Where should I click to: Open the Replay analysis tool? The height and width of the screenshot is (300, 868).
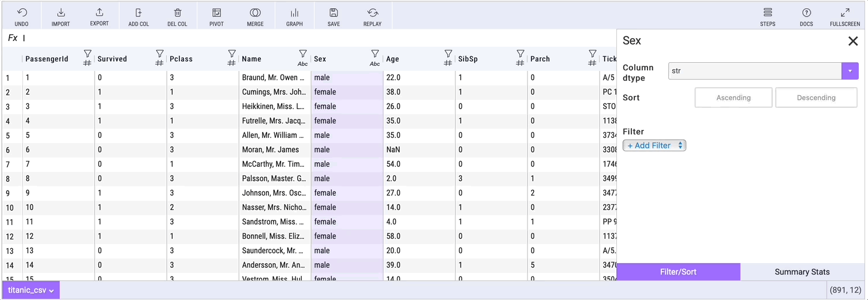372,16
